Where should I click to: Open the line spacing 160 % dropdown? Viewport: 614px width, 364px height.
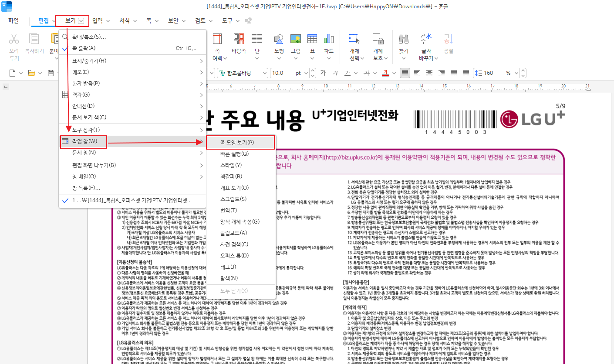click(x=516, y=73)
